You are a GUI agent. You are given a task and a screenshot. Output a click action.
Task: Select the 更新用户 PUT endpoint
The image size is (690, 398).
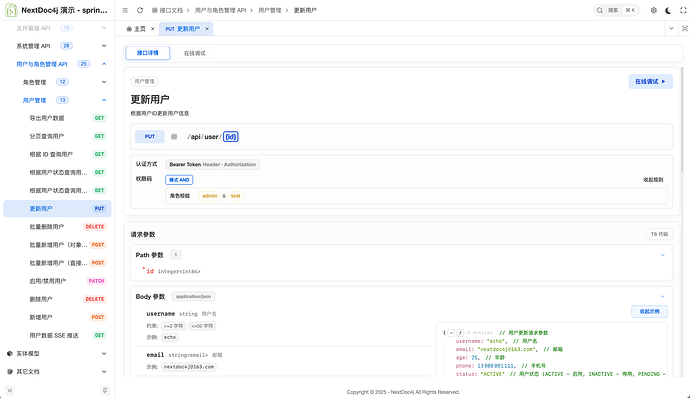pyautogui.click(x=57, y=209)
